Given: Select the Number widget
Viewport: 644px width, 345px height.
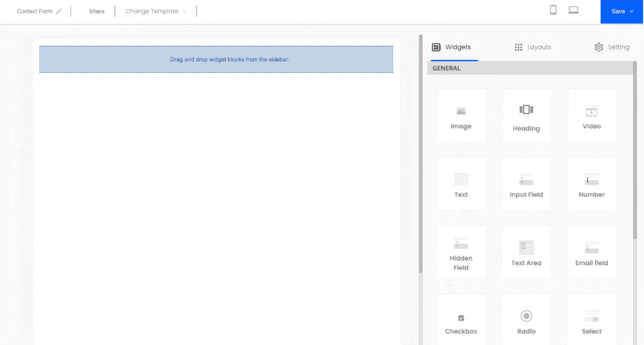Looking at the screenshot, I should tap(591, 184).
